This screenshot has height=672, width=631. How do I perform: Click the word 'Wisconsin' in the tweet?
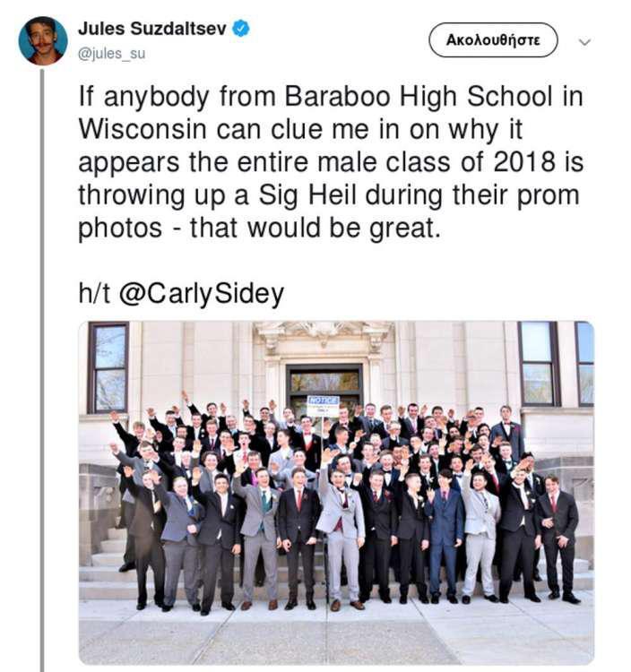pos(143,129)
